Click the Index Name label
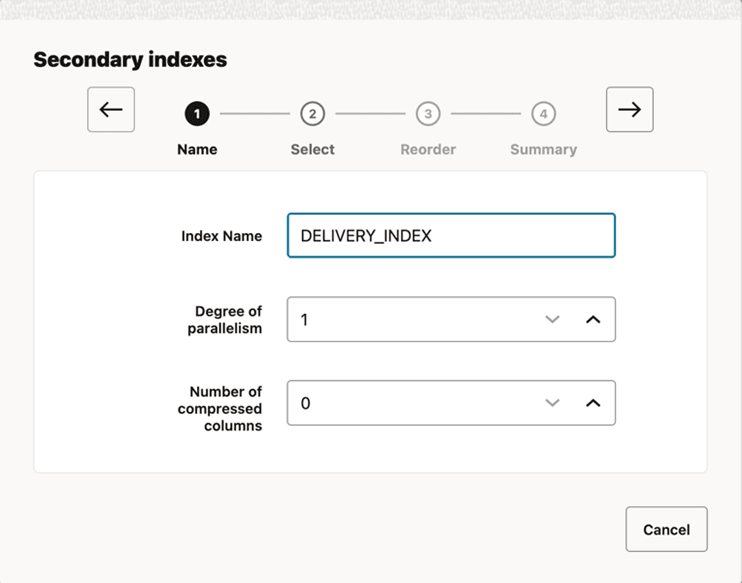 221,236
